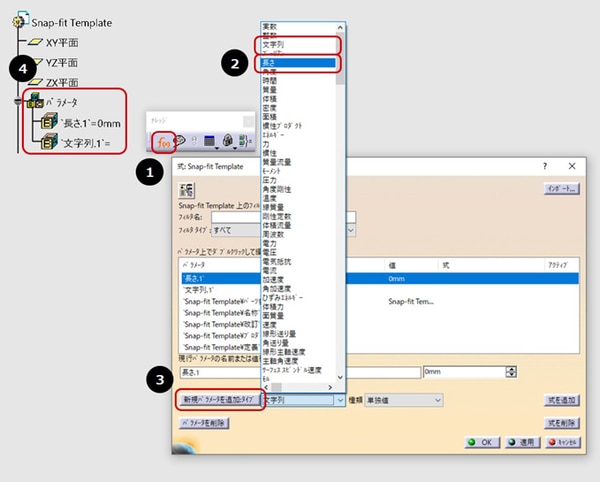The image size is (600, 482).
Task: Select the `長さ.1` row in parameter list
Action: pyautogui.click(x=380, y=278)
